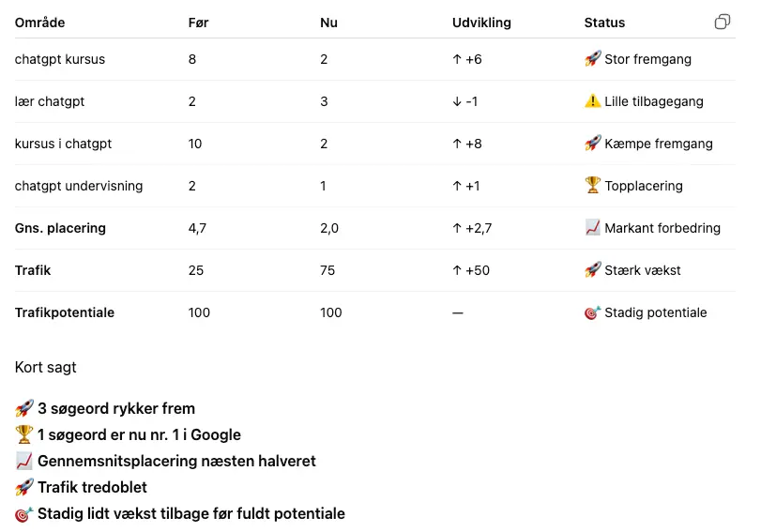
Task: Click the trophy emoji beside "Topplacering"
Action: tap(592, 186)
